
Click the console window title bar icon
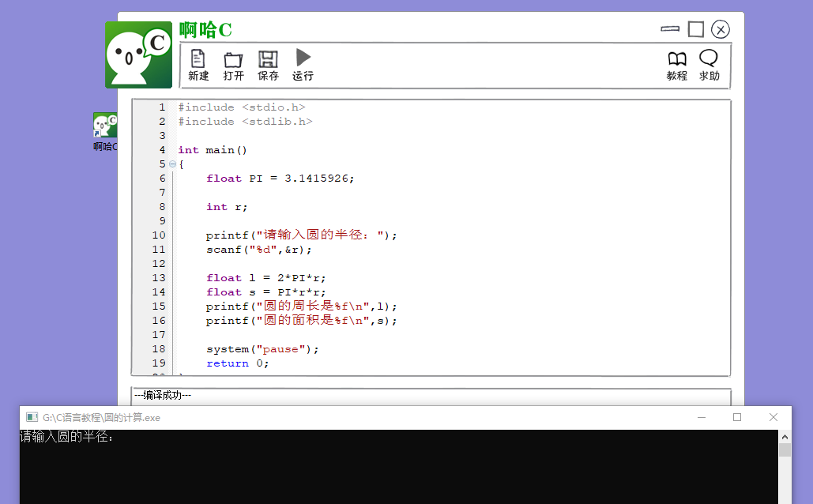coord(32,417)
